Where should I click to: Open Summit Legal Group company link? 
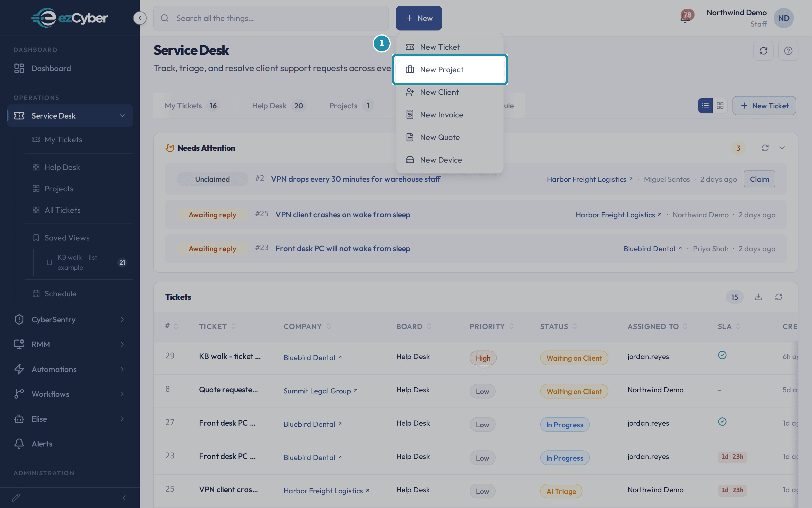[320, 391]
